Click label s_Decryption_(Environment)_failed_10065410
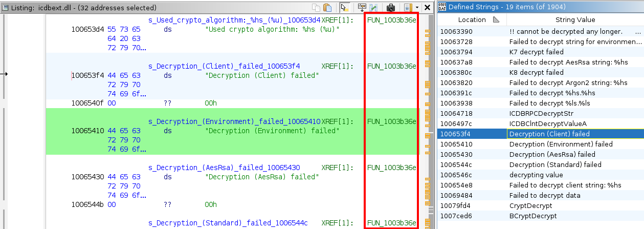The height and width of the screenshot is (229, 644). pyautogui.click(x=234, y=121)
